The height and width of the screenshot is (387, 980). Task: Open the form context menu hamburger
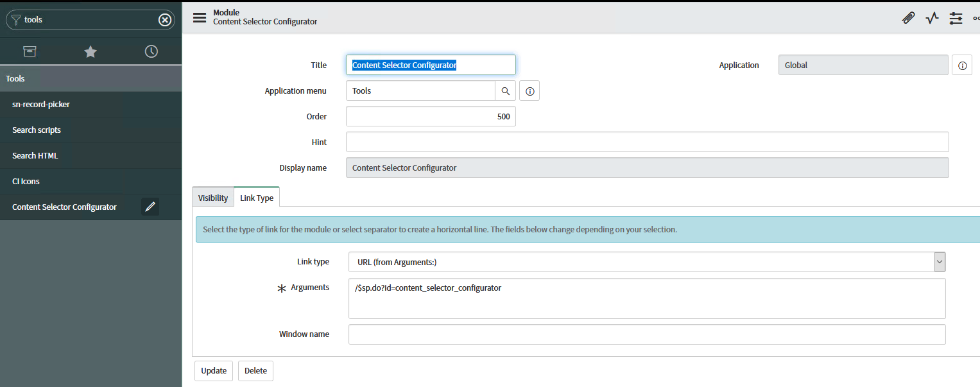point(199,17)
